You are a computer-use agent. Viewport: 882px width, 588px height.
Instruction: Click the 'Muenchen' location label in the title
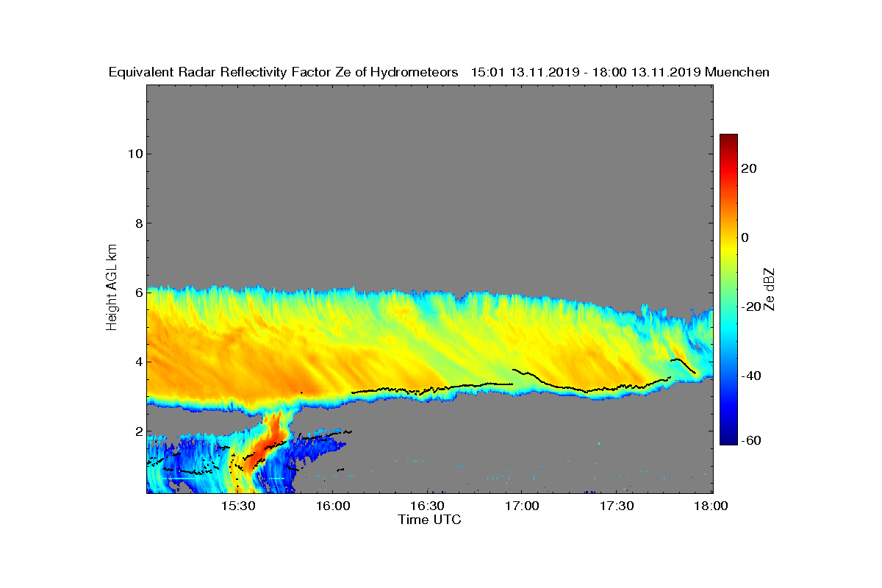coord(737,72)
